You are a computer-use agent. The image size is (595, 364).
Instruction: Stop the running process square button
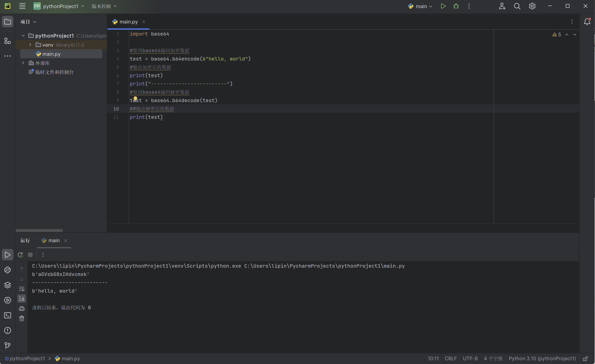pos(30,255)
